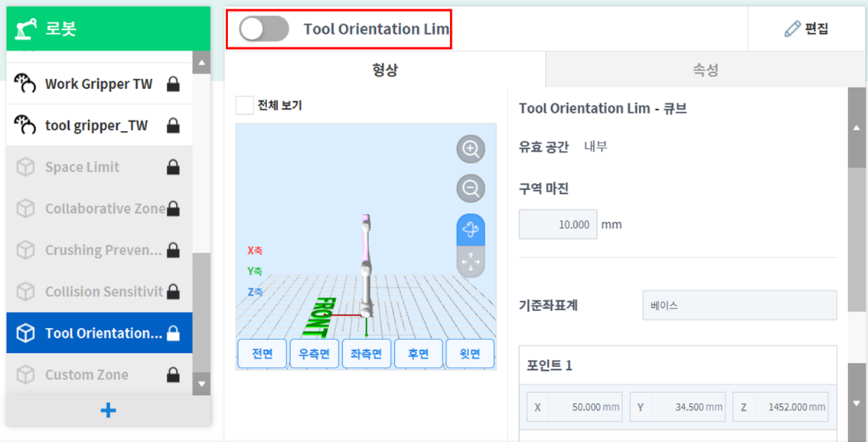Zoom out of the 3D robot view

(x=470, y=188)
